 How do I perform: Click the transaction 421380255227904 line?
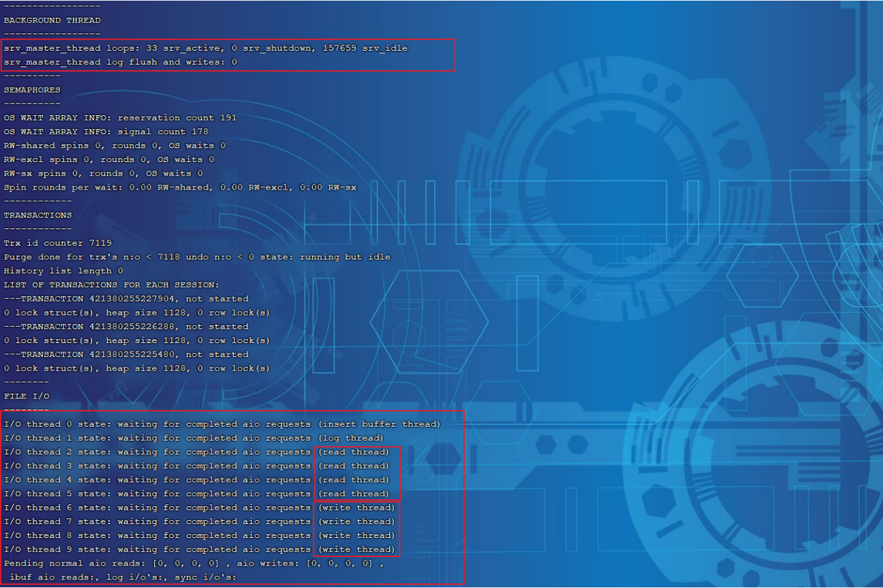[x=126, y=298]
